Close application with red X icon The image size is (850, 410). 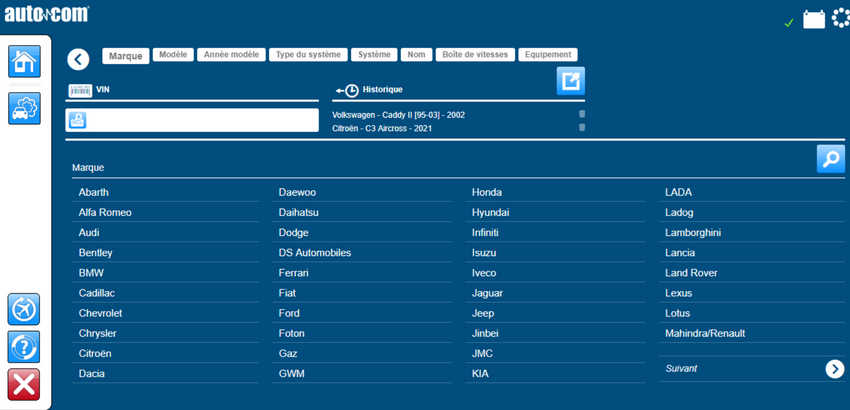coord(24,385)
